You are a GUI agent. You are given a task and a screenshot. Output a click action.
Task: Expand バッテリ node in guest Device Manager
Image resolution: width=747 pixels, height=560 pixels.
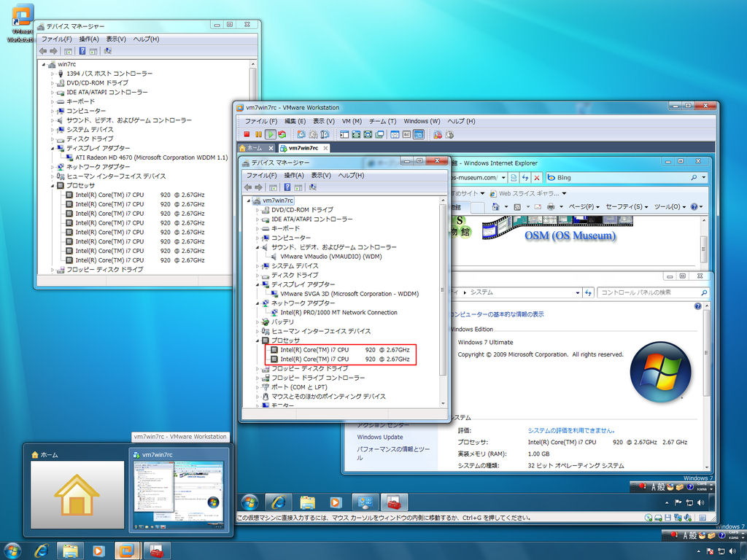(258, 322)
